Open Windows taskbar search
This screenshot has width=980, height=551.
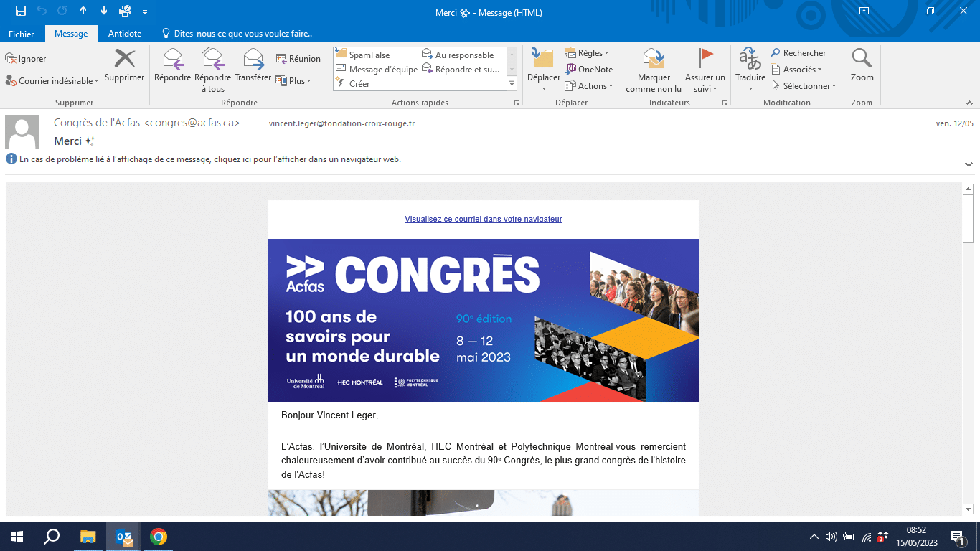tap(52, 537)
